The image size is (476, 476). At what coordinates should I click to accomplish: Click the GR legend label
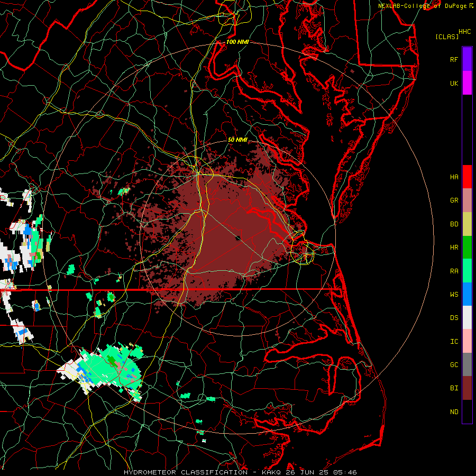point(454,200)
